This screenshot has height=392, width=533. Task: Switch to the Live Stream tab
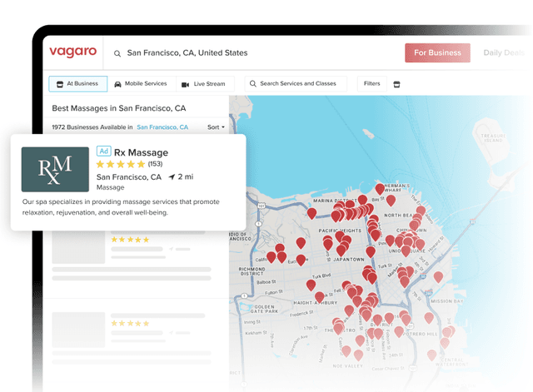click(x=205, y=84)
